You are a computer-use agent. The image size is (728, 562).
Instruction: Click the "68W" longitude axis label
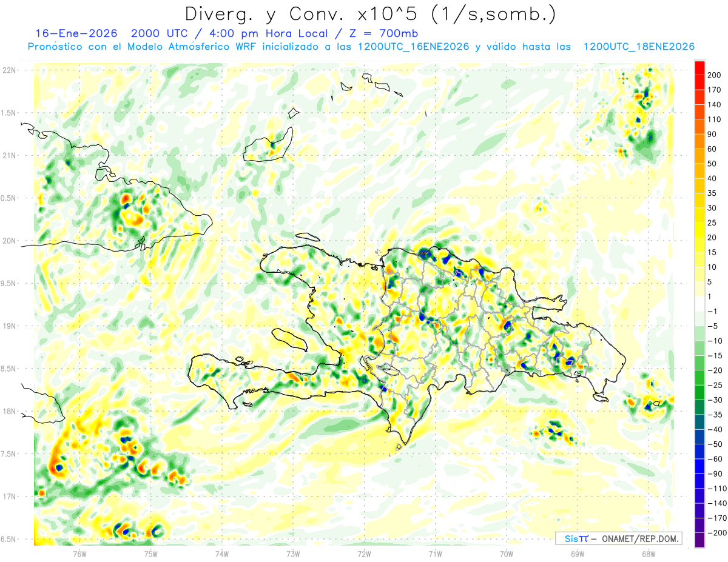pos(649,554)
